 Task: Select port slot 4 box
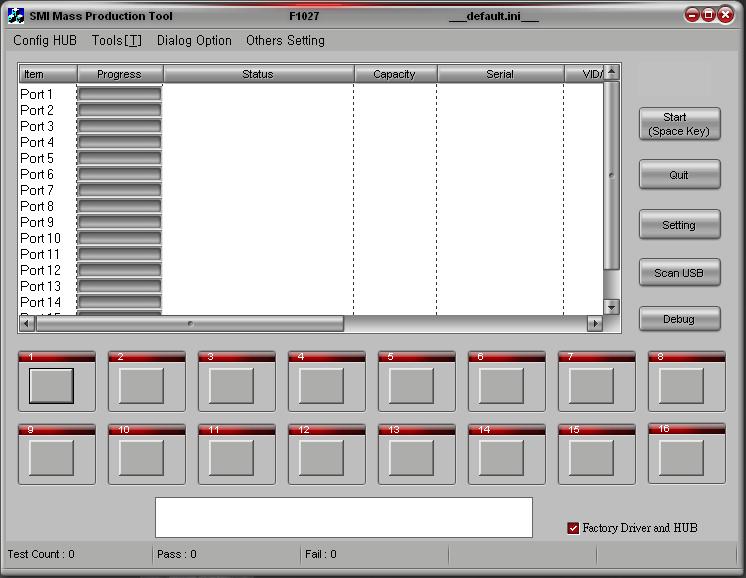(321, 386)
